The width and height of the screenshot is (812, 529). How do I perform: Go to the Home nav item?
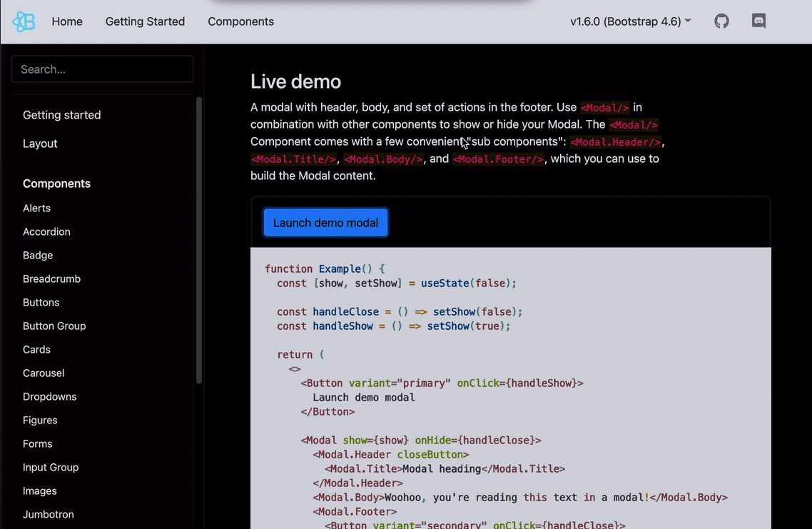pos(67,21)
